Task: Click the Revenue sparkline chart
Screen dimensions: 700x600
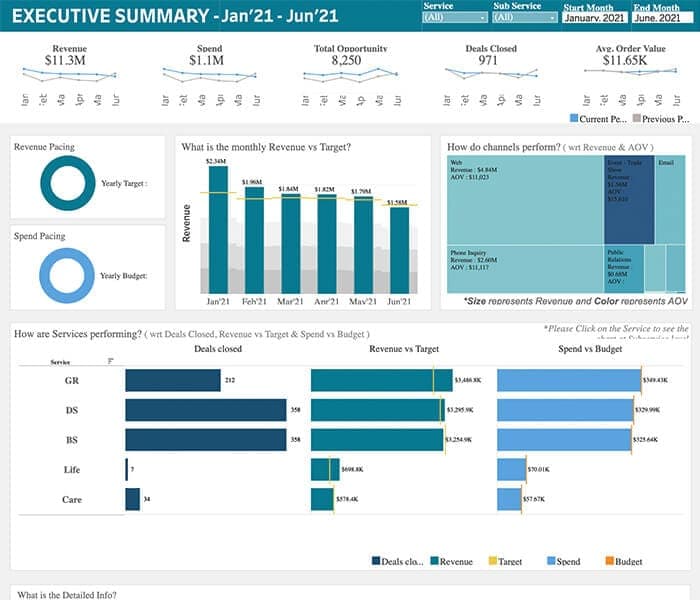Action: (69, 75)
